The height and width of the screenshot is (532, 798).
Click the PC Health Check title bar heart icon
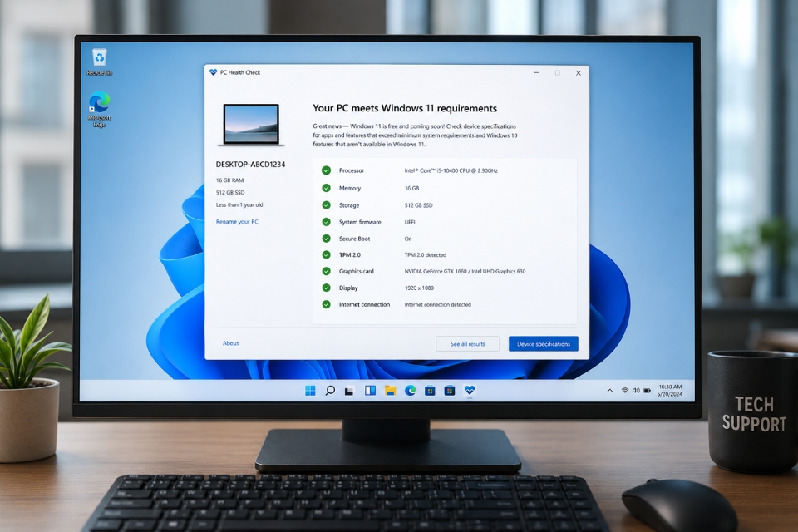pyautogui.click(x=214, y=72)
